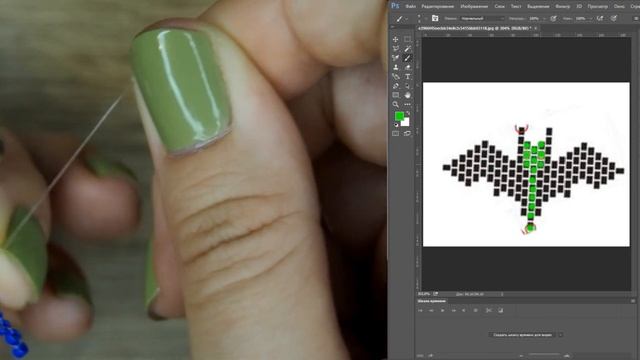
Task: Open the 3D menu
Action: click(579, 7)
